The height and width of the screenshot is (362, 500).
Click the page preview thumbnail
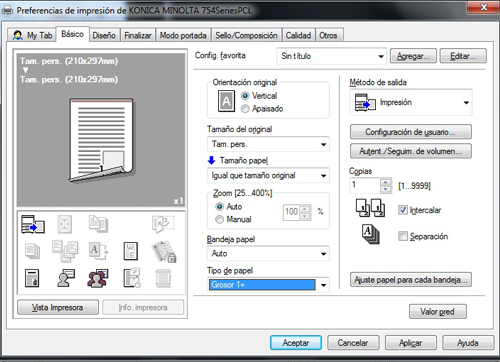tap(101, 140)
